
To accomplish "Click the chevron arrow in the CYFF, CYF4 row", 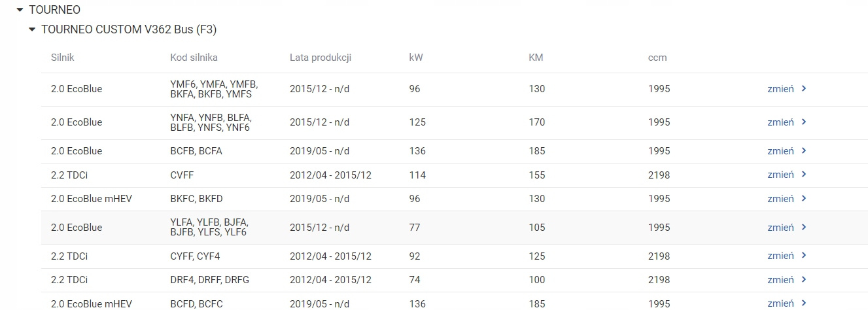I will (x=804, y=256).
